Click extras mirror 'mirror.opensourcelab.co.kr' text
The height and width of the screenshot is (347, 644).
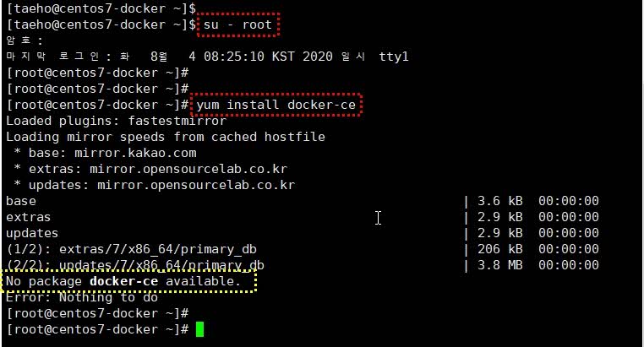(x=188, y=169)
